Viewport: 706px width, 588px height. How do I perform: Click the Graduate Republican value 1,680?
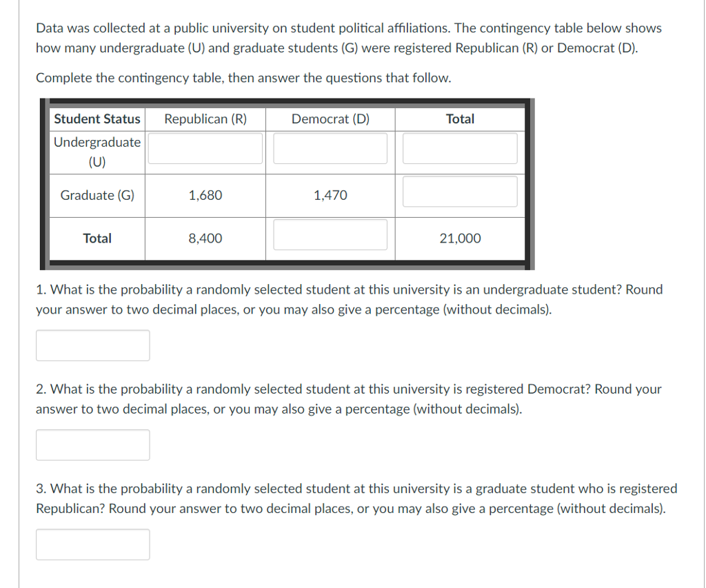click(x=205, y=195)
